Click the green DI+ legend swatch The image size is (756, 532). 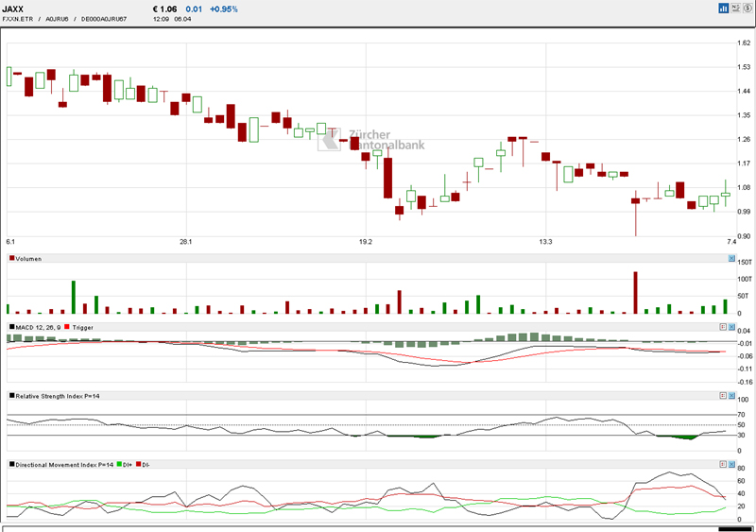pos(119,464)
